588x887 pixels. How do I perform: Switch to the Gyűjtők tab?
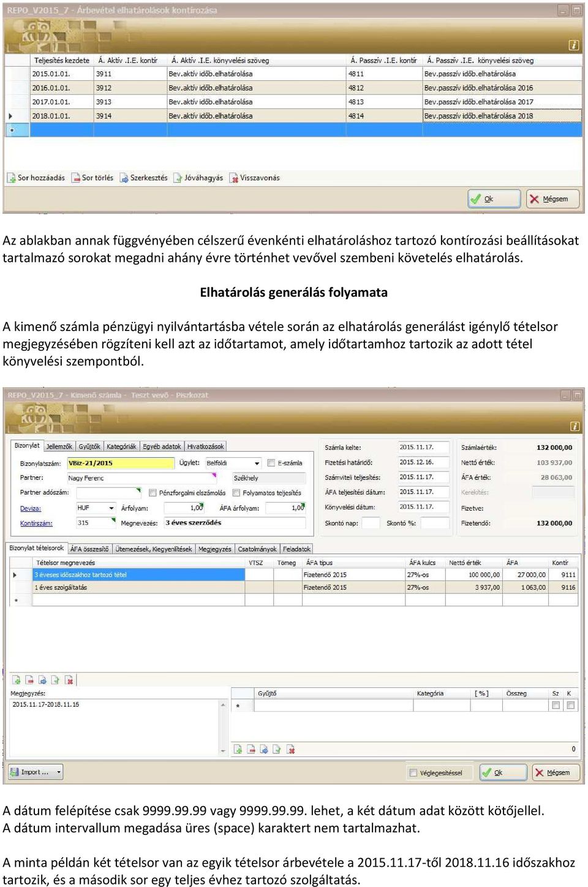click(x=89, y=446)
